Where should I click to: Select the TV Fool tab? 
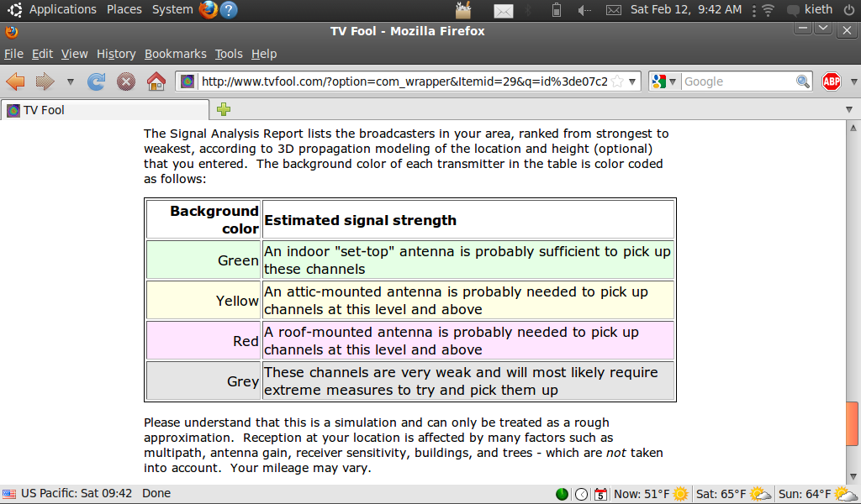(103, 110)
